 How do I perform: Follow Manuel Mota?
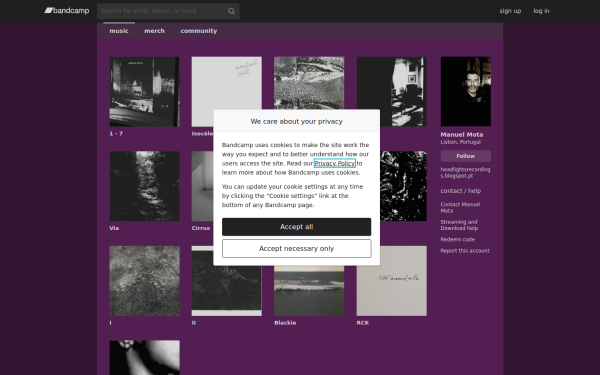pyautogui.click(x=466, y=156)
